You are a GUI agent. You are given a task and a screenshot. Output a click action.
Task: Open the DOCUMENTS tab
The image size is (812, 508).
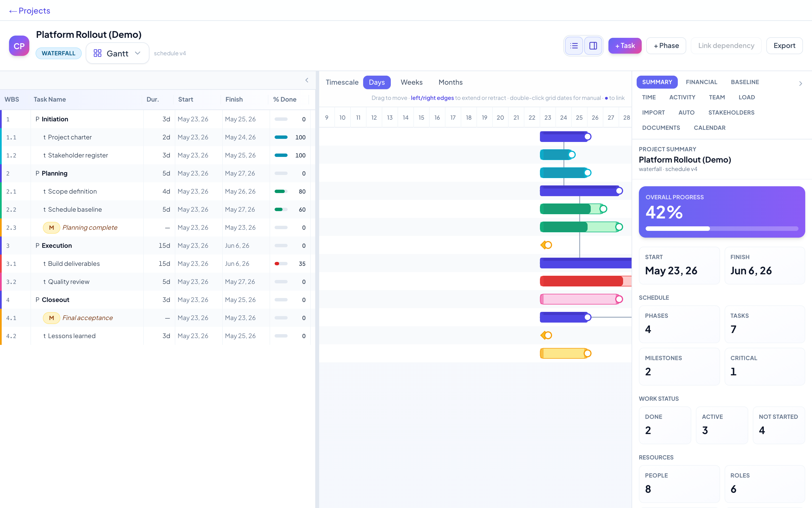tap(661, 128)
